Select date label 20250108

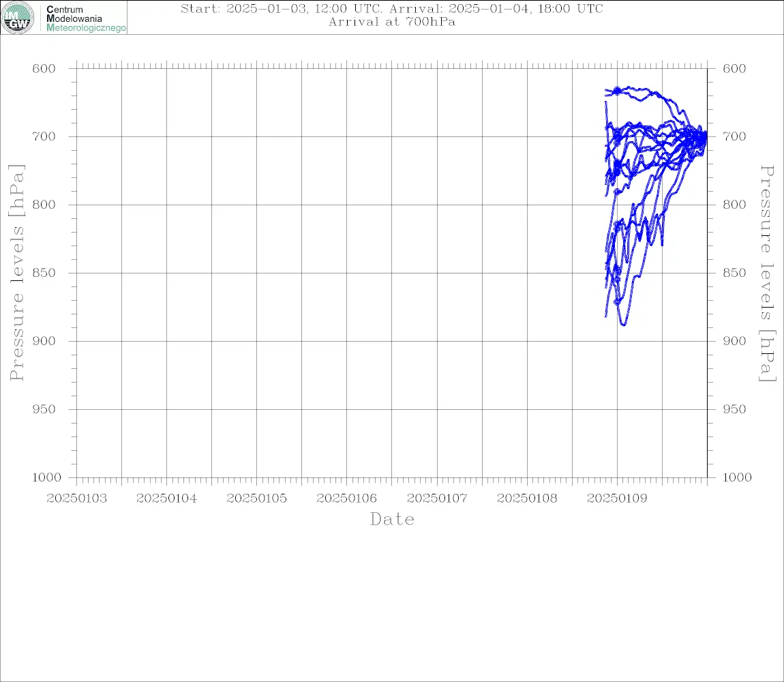click(527, 499)
